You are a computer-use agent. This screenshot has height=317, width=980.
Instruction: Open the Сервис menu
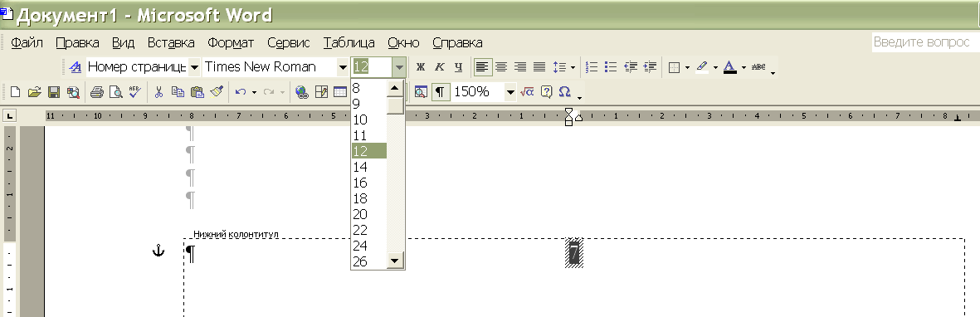(x=289, y=43)
